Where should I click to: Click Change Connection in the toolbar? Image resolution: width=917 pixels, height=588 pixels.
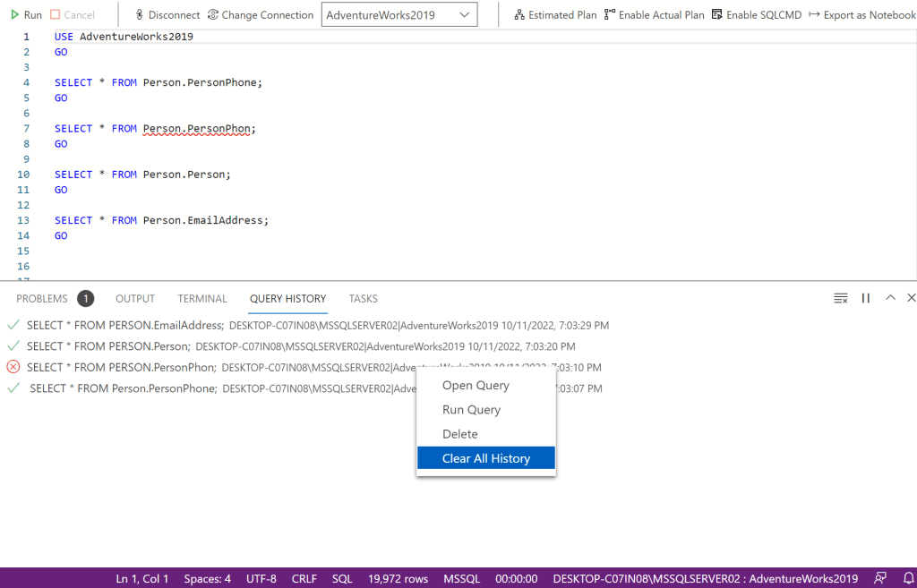click(261, 15)
